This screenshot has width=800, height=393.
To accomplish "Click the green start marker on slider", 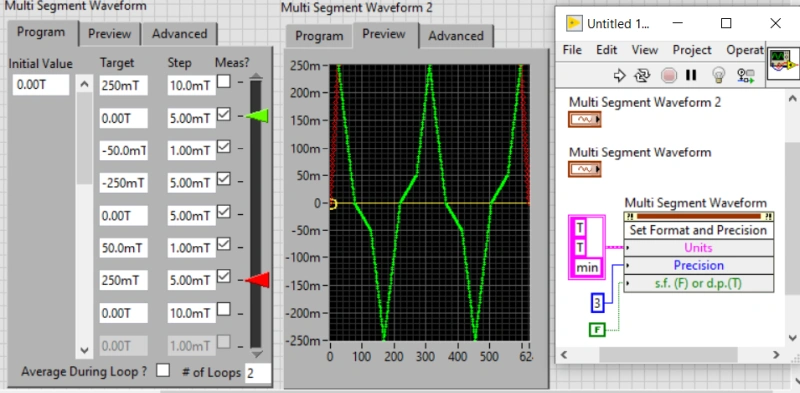I will (257, 116).
